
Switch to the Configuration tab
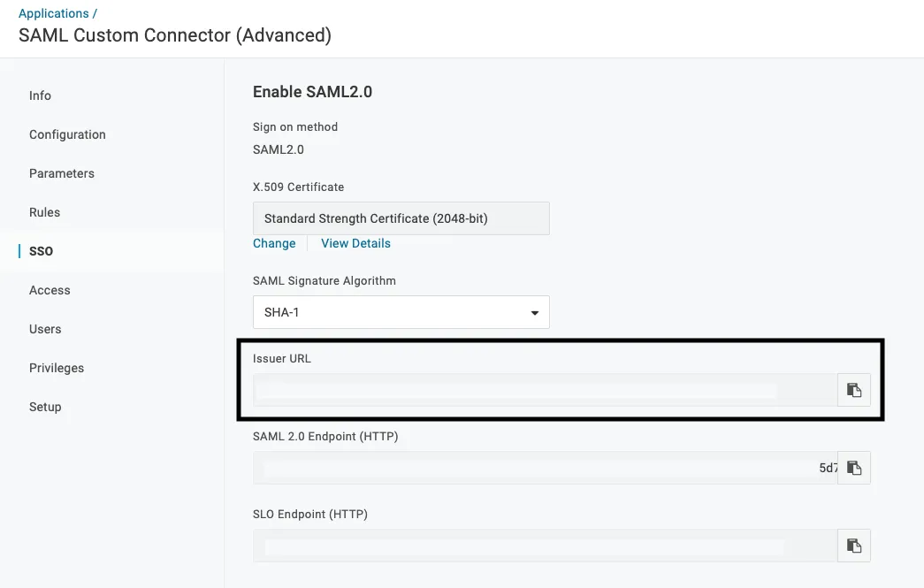67,134
